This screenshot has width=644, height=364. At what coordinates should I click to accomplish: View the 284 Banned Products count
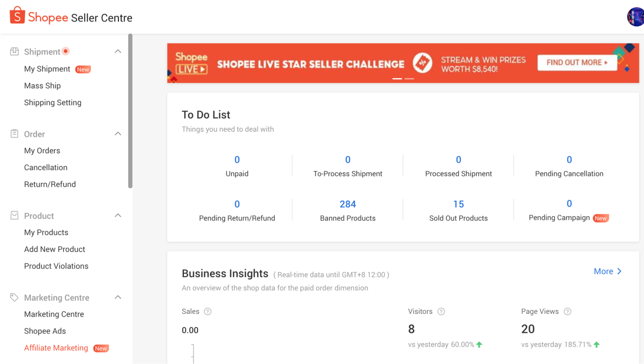[x=347, y=204]
